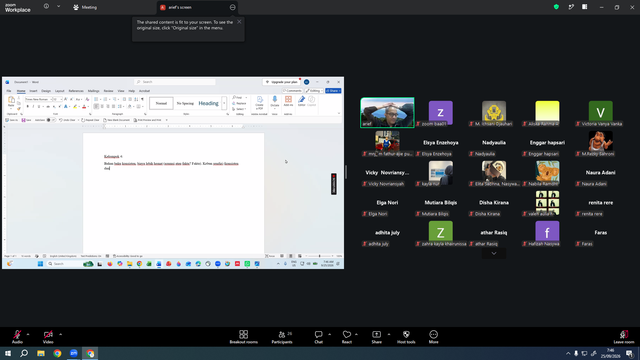This screenshot has height=360, width=640.
Task: Dismiss the shared content size tooltip
Action: 239,22
